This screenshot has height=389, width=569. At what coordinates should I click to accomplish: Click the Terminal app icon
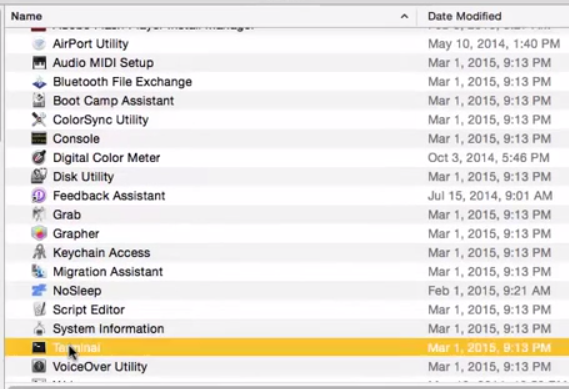pyautogui.click(x=39, y=348)
